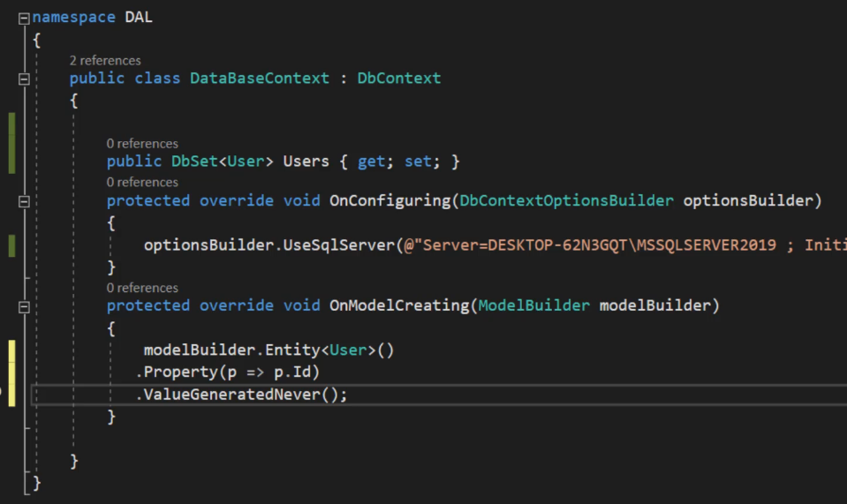The image size is (847, 504).
Task: Open "0 references" above OnConfiguring
Action: 142,183
